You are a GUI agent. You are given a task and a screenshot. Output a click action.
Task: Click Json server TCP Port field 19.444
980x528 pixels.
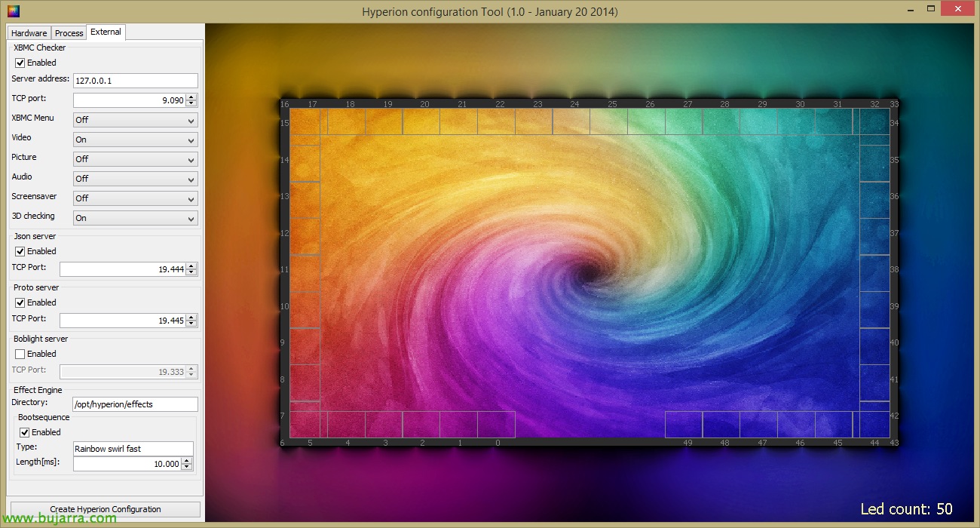coord(123,269)
